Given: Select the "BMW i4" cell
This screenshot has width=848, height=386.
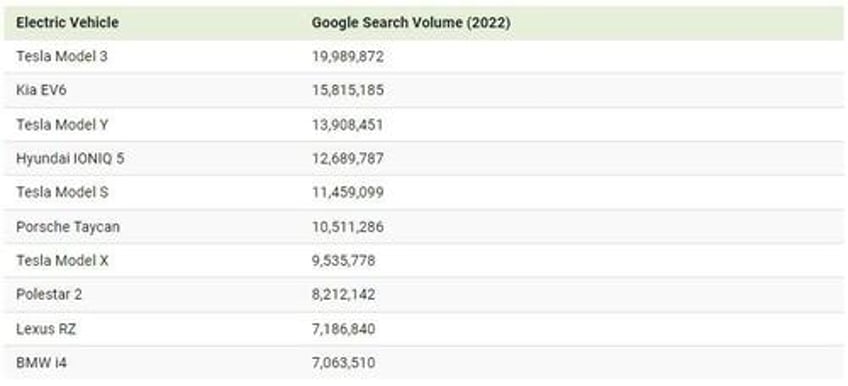Looking at the screenshot, I should (41, 363).
